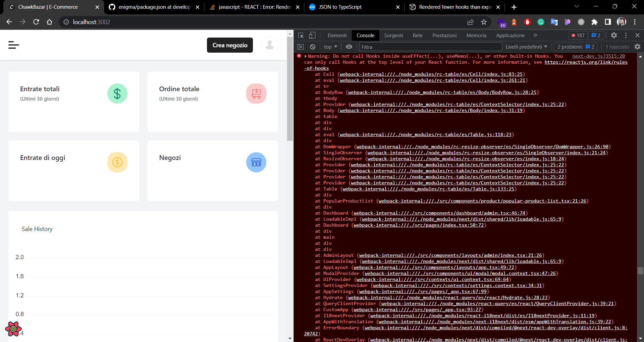The width and height of the screenshot is (644, 342).
Task: Click the console Filtra filter field
Action: [431, 47]
